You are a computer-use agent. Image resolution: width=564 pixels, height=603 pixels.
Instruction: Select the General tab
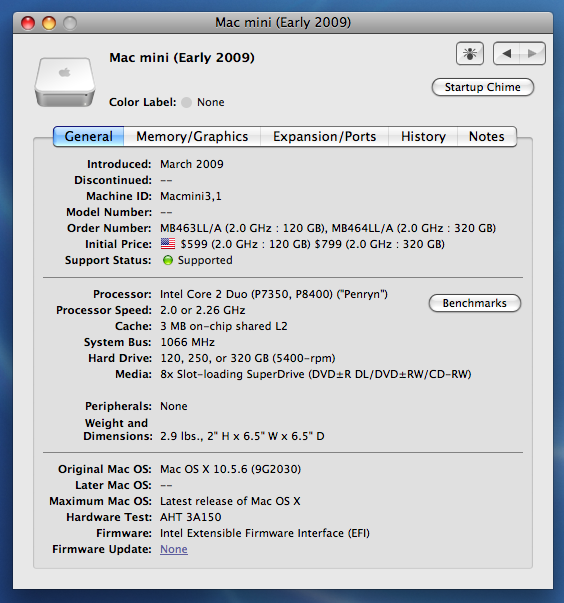88,137
